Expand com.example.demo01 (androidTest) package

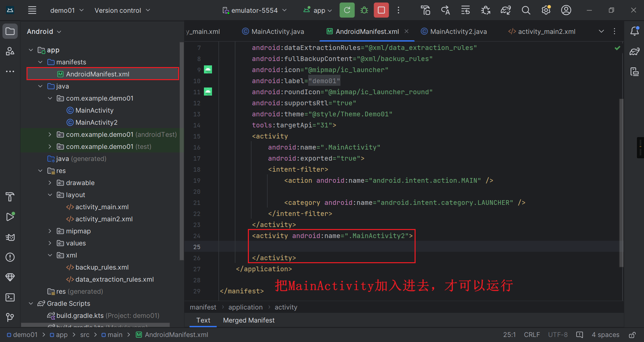(x=50, y=134)
